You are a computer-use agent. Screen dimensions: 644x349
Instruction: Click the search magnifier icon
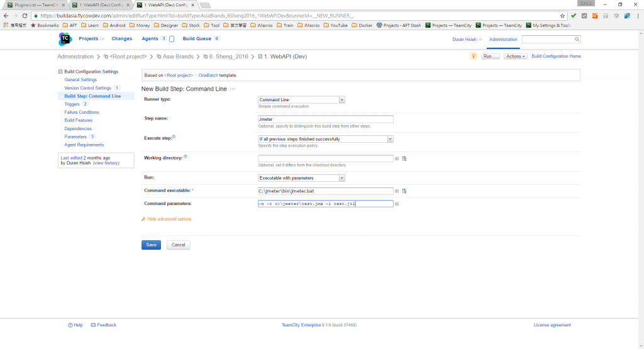tap(577, 40)
